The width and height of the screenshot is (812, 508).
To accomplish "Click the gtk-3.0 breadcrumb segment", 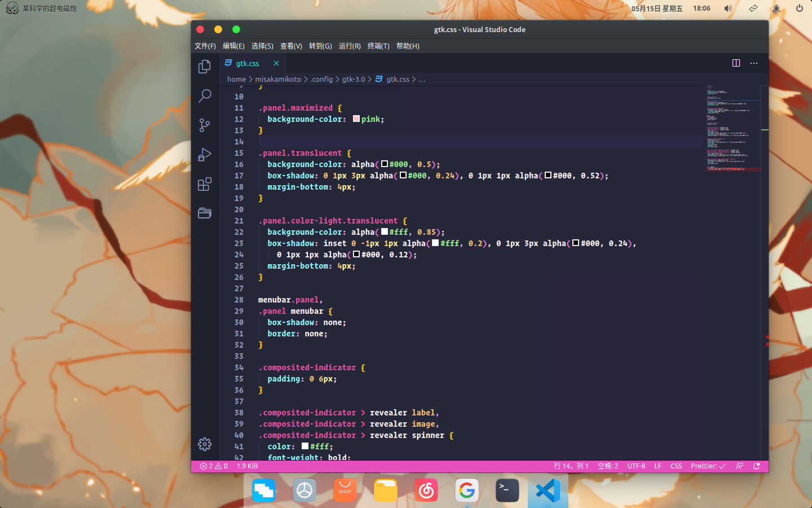I will point(354,79).
